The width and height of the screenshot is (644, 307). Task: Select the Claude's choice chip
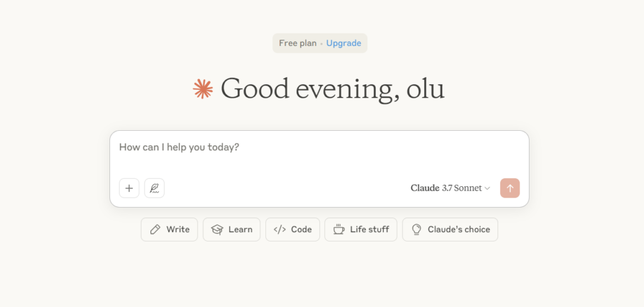coord(450,230)
